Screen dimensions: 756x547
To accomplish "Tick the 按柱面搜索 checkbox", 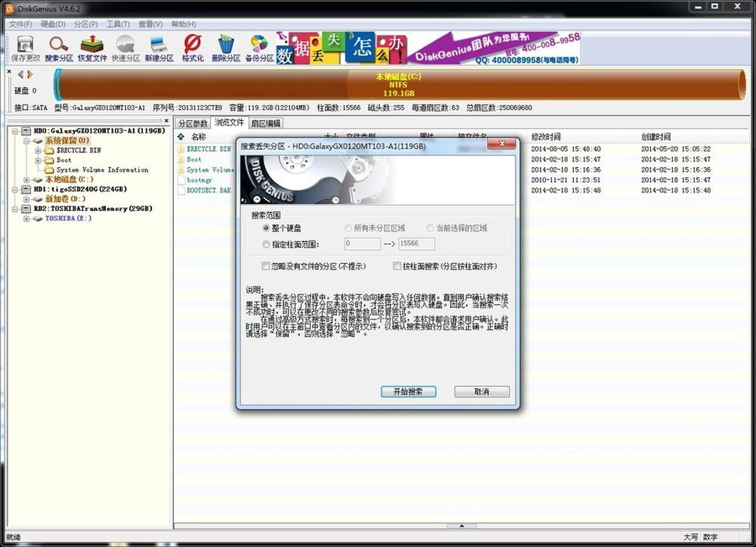I will [x=397, y=266].
